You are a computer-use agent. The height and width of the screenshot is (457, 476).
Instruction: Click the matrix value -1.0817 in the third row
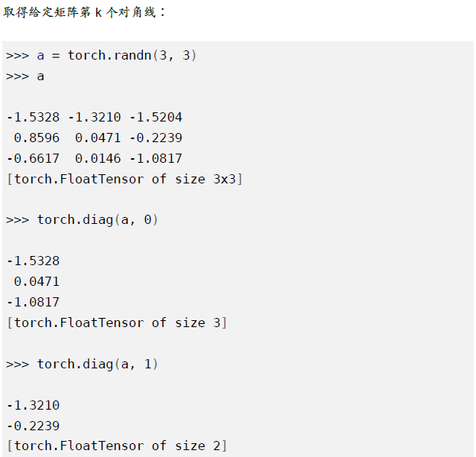click(x=156, y=158)
